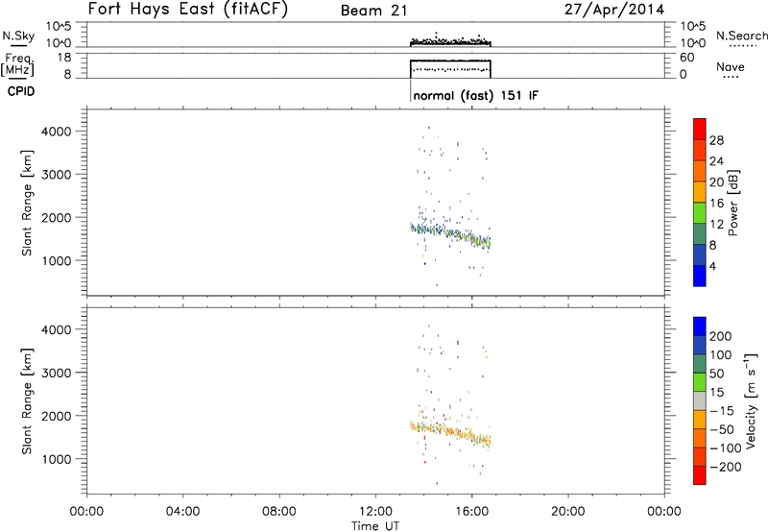Image resolution: width=768 pixels, height=532 pixels.
Task: Click the scatter band in velocity panel
Action: (x=450, y=433)
